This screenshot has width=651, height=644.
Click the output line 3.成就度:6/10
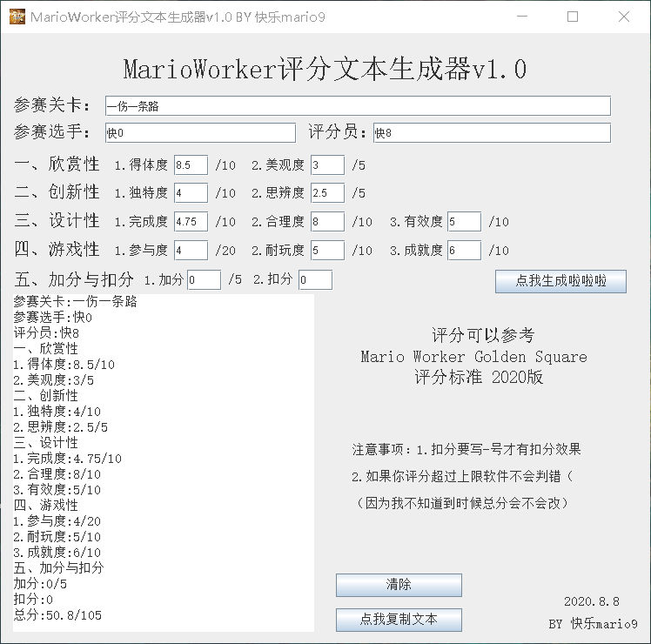click(57, 553)
